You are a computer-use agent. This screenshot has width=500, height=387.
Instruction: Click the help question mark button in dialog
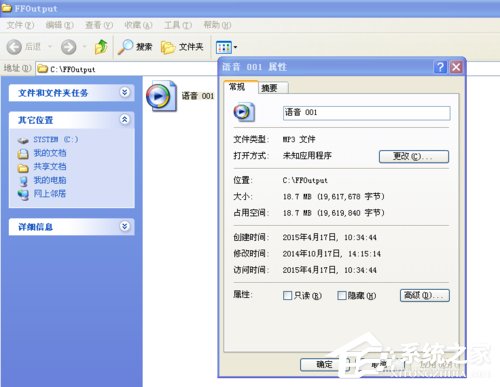440,67
